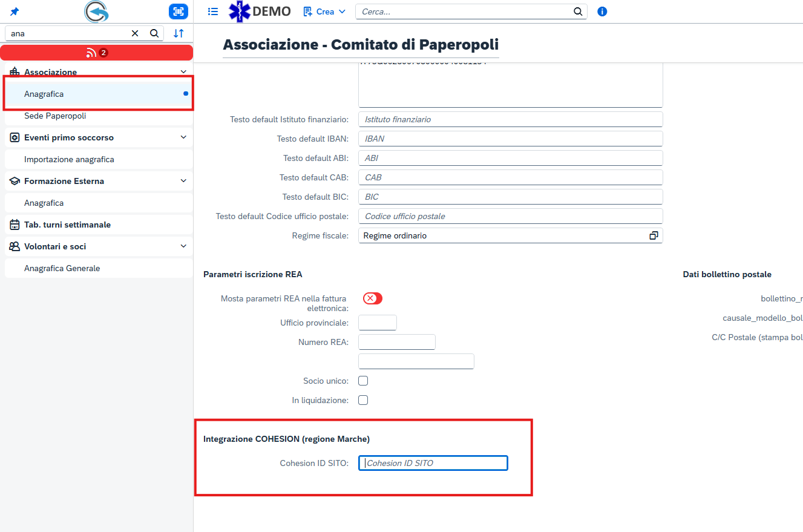Collapse the Associazione section chevron
The width and height of the screenshot is (803, 532).
[x=184, y=72]
